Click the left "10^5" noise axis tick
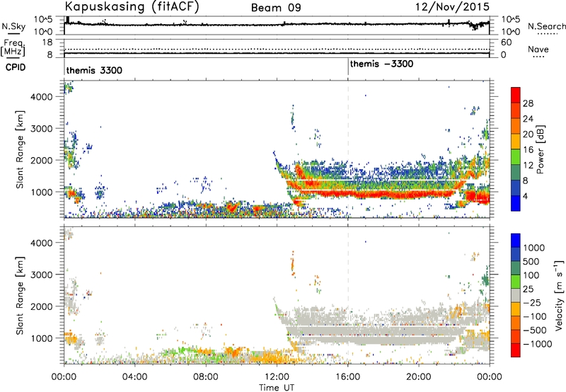This screenshot has height=392, width=566. point(43,20)
